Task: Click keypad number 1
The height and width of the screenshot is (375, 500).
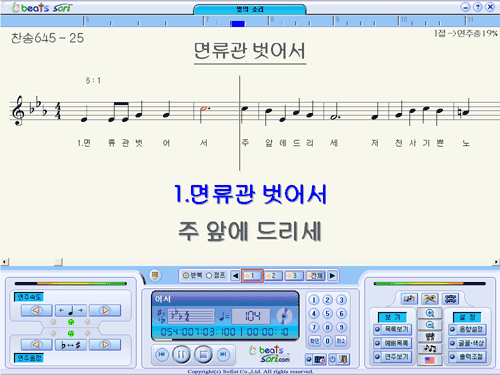Action: pos(314,300)
